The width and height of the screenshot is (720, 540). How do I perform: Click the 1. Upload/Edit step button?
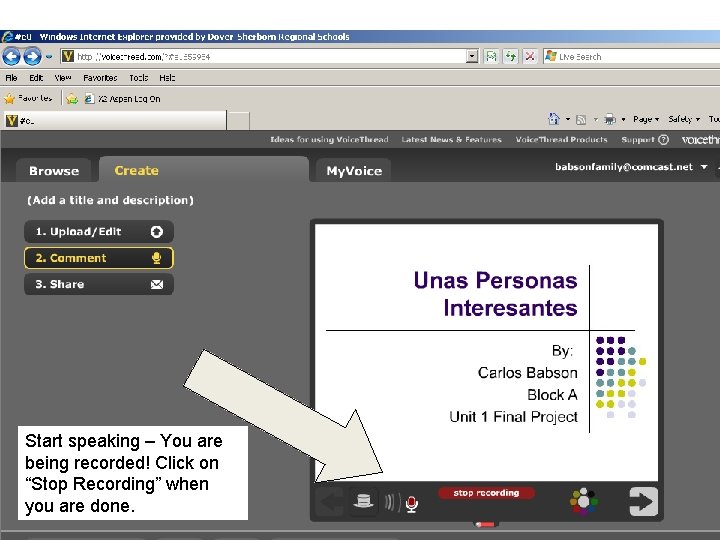click(x=99, y=231)
